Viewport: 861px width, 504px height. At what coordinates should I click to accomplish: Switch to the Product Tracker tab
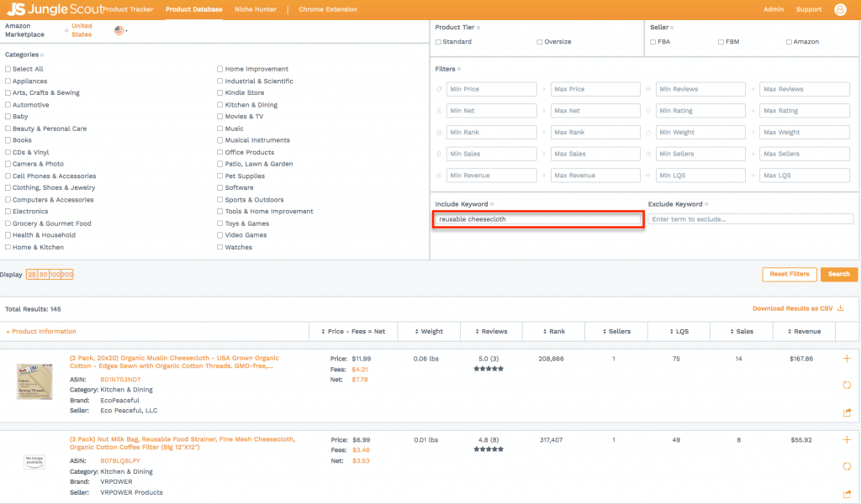(x=128, y=9)
